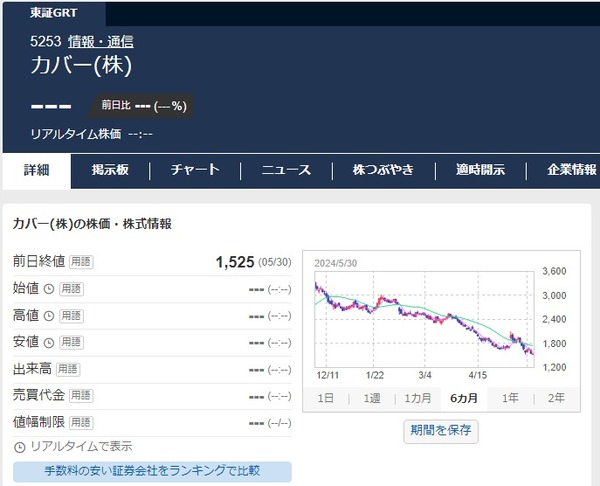The width and height of the screenshot is (600, 486).
Task: Click the 東証GRT market tab
Action: 54,13
